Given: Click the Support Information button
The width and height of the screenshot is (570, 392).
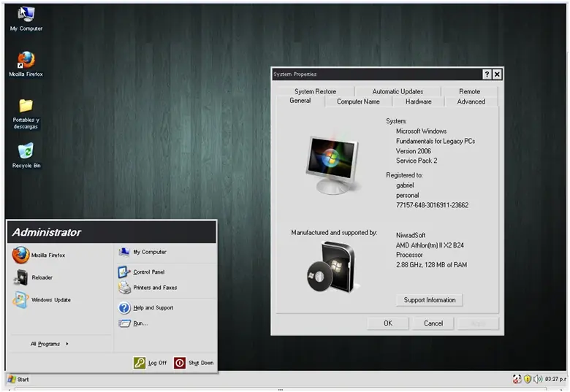Looking at the screenshot, I should 429,300.
